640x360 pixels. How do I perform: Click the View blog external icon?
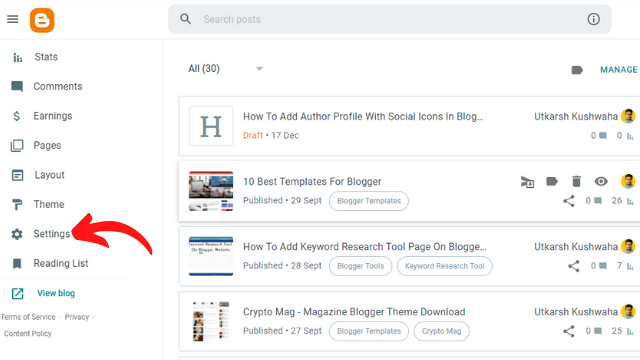[x=17, y=293]
